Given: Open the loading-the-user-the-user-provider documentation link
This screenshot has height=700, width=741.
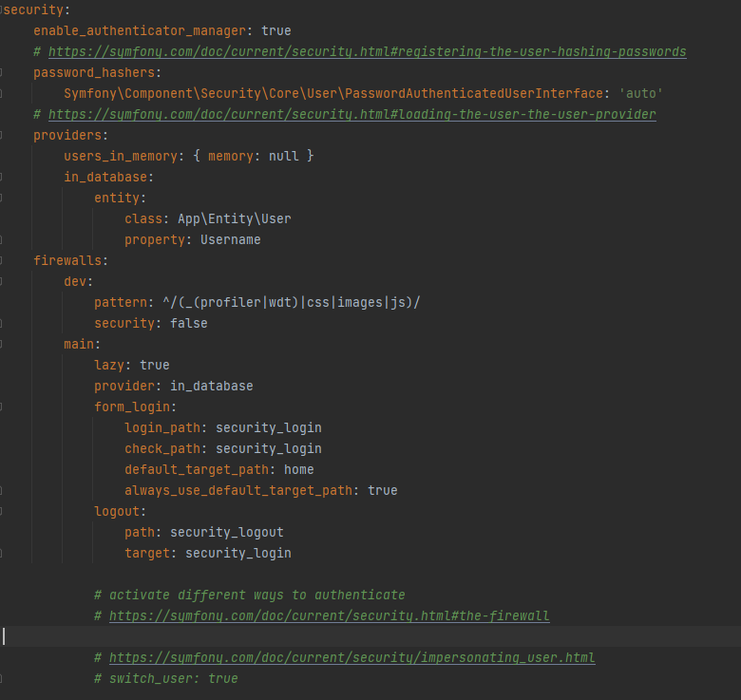Looking at the screenshot, I should (x=352, y=114).
